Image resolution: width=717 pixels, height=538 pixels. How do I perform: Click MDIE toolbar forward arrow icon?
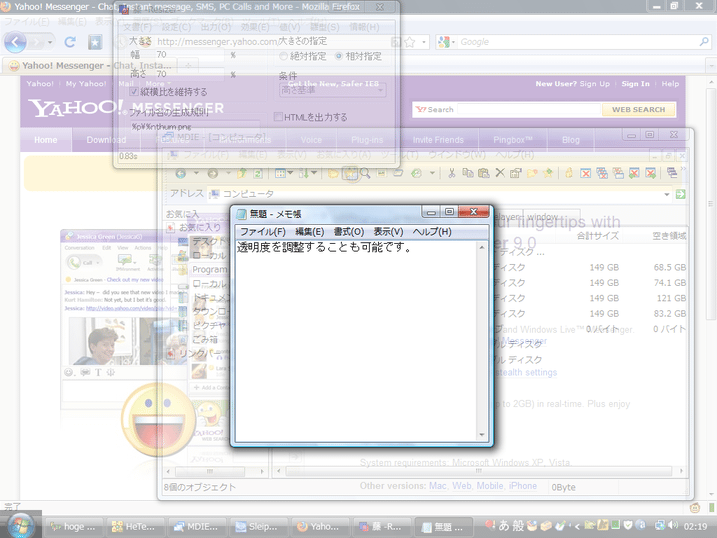(213, 173)
